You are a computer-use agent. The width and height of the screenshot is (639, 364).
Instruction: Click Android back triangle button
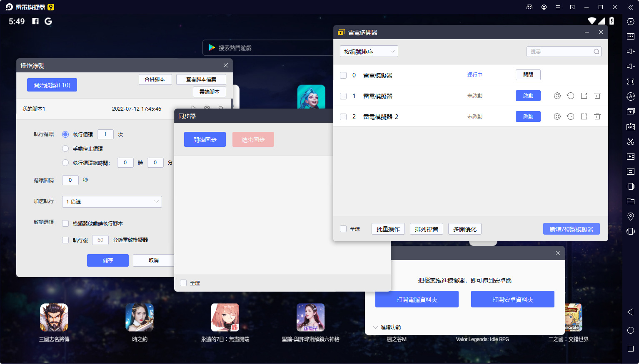(x=630, y=312)
